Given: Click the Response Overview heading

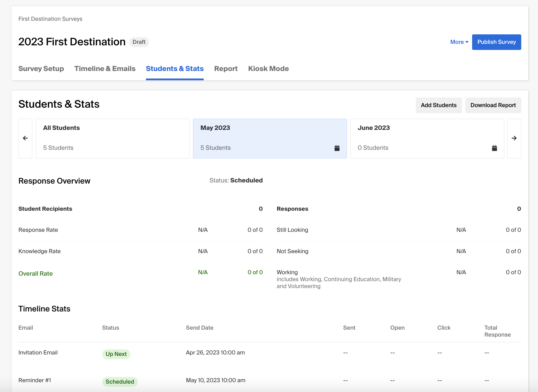Looking at the screenshot, I should tap(54, 181).
